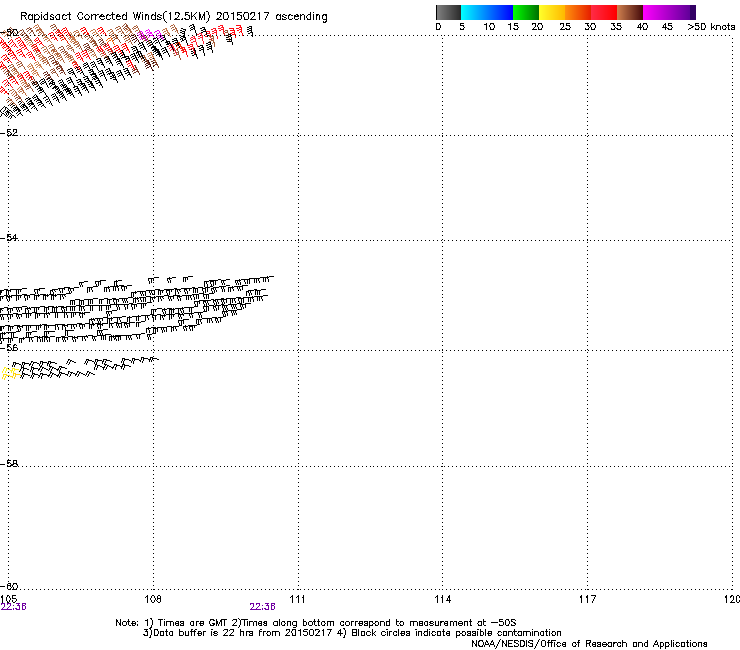Click the '20150217 ascending' text in the title
The image size is (740, 650).
click(x=271, y=17)
